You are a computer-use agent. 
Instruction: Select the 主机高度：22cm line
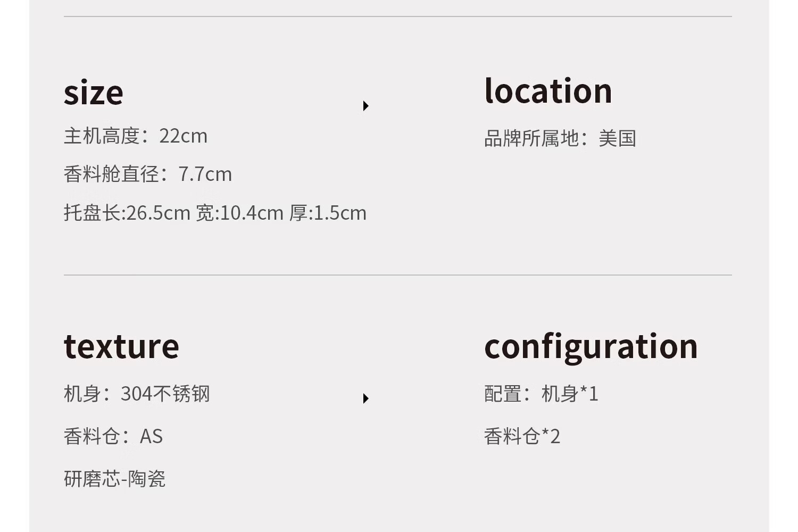click(136, 136)
